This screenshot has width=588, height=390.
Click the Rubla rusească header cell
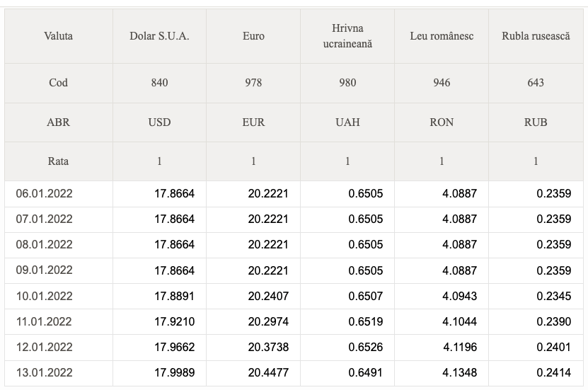[x=536, y=36]
